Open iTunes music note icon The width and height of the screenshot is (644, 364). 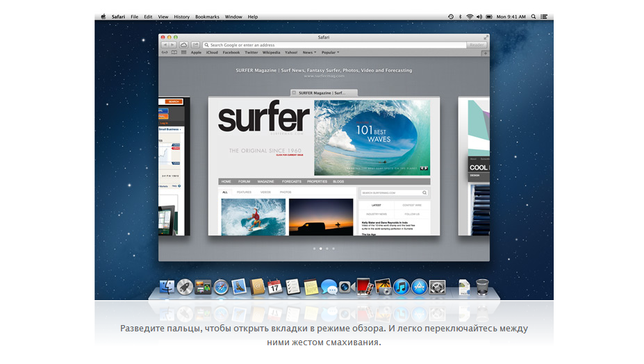(402, 287)
